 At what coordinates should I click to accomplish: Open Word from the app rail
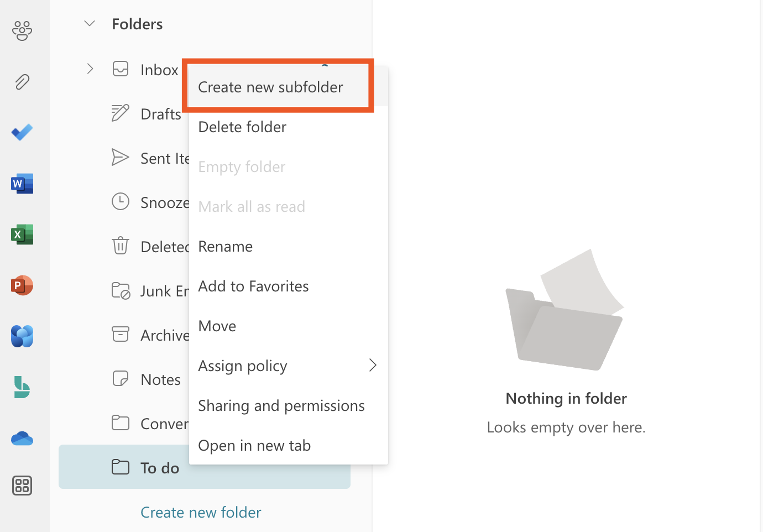[22, 184]
